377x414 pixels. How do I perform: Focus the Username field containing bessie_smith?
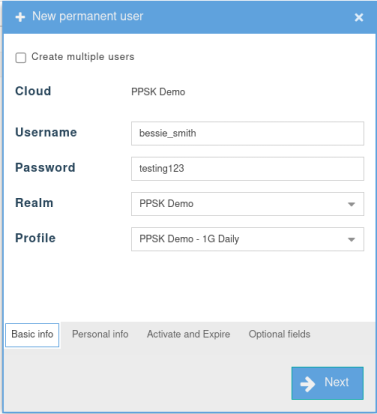click(247, 133)
